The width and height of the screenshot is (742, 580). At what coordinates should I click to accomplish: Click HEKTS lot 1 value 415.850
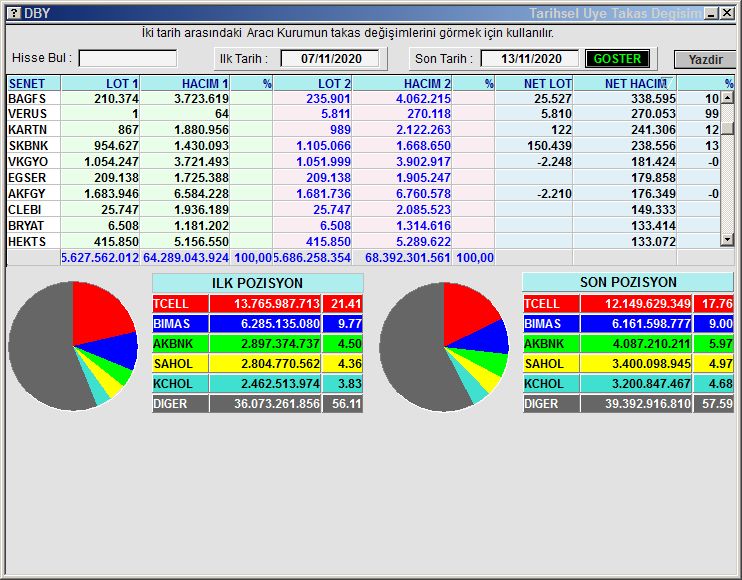click(116, 242)
